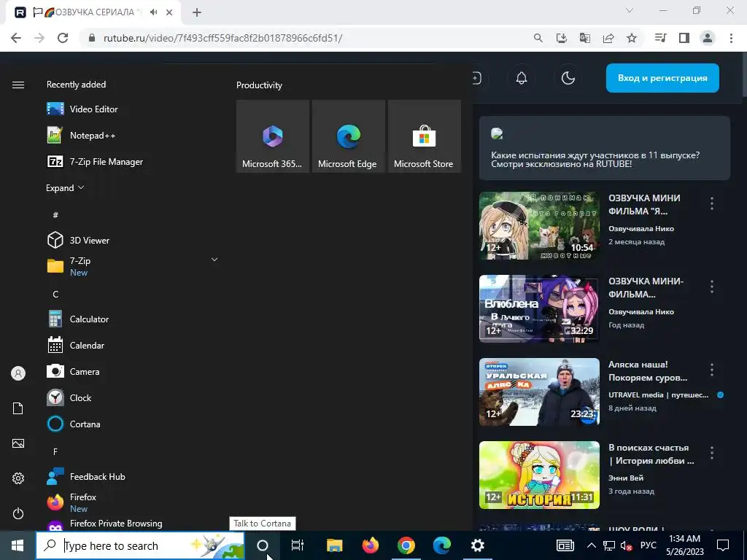Open Chrome three-dot menu

tap(731, 38)
